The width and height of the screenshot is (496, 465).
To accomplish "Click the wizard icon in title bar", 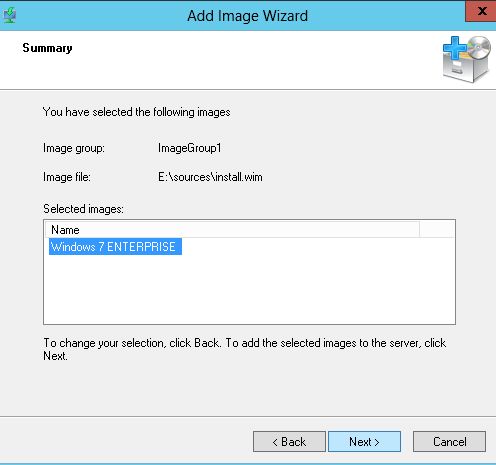I will pos(10,15).
